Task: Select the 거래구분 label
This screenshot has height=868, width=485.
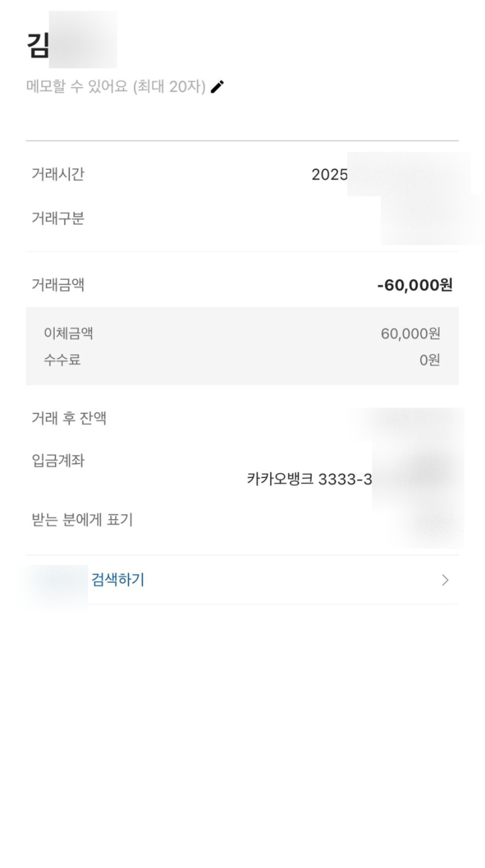Action: 58,219
